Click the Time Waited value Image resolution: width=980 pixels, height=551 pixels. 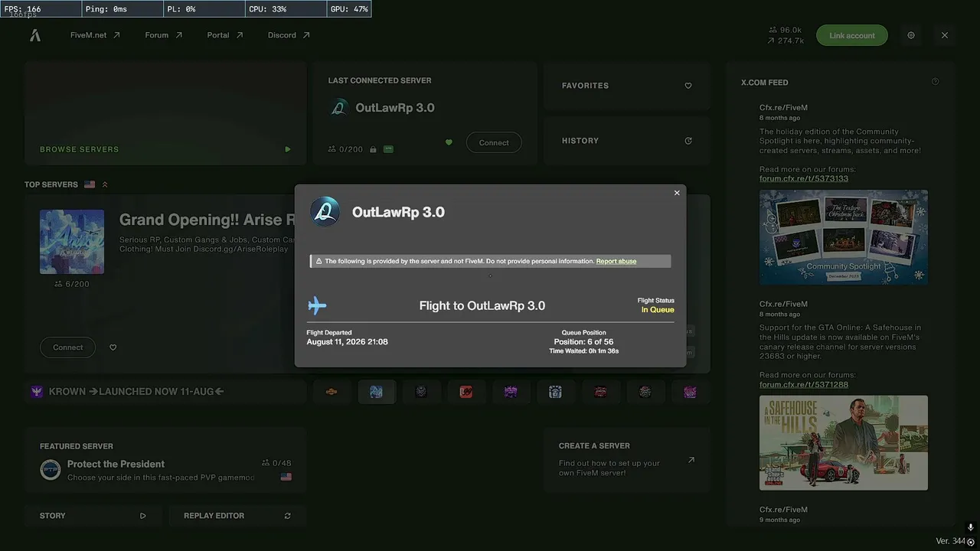point(583,351)
